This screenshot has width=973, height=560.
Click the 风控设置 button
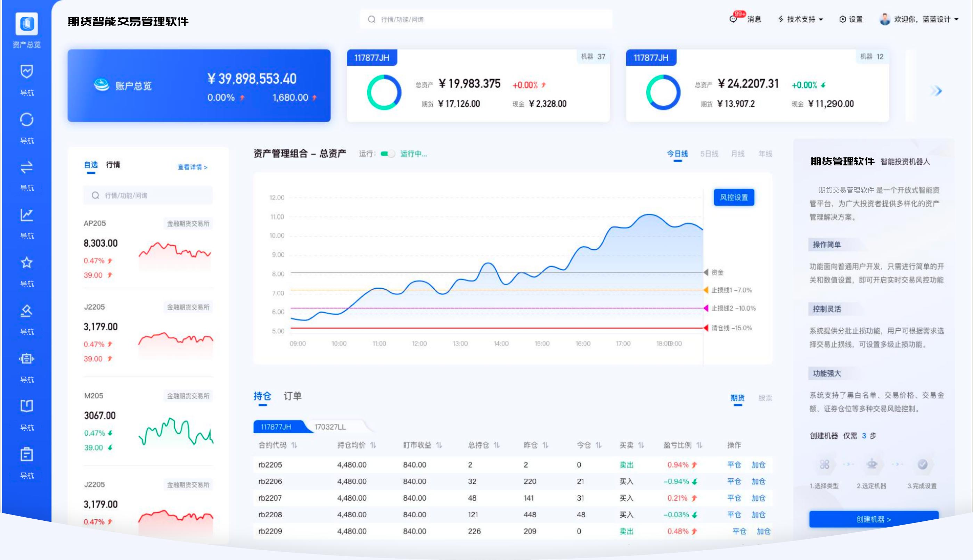click(734, 197)
